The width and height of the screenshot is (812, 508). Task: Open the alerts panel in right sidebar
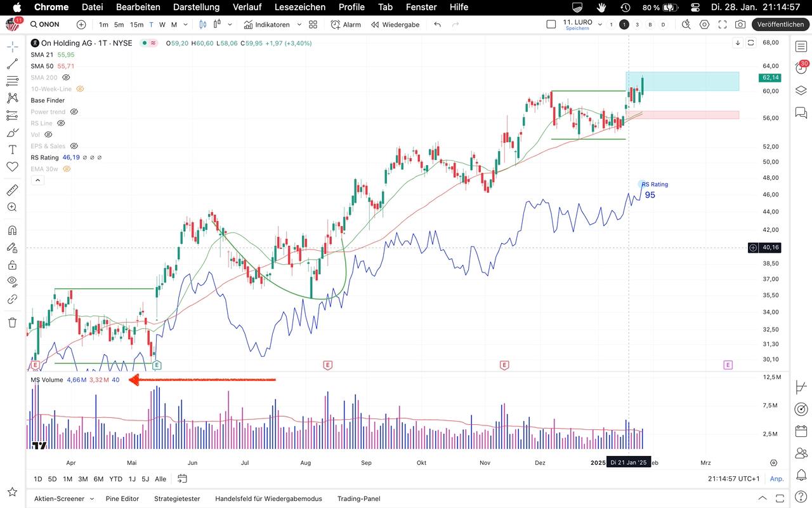801,69
